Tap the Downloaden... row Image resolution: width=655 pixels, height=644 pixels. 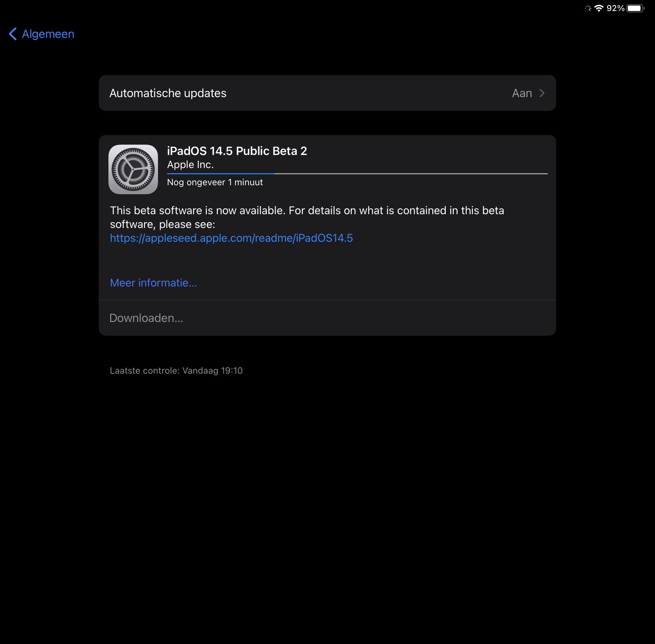click(x=327, y=318)
